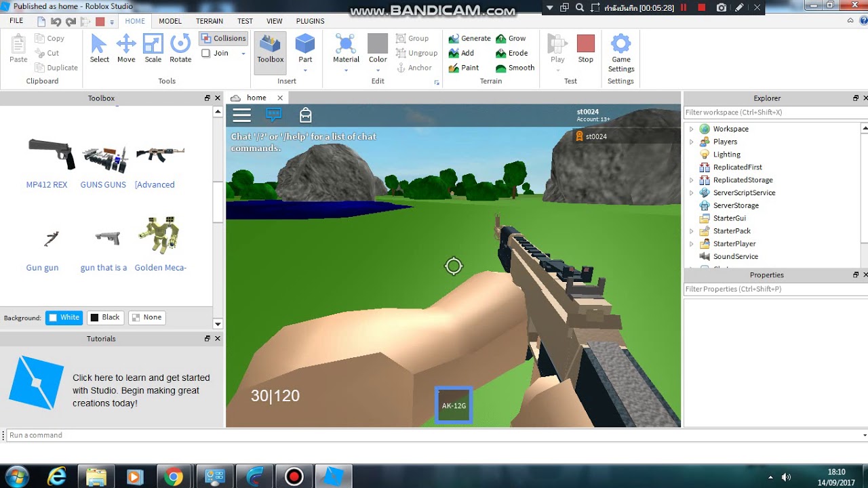
Task: Select the Select tool
Action: [99, 48]
